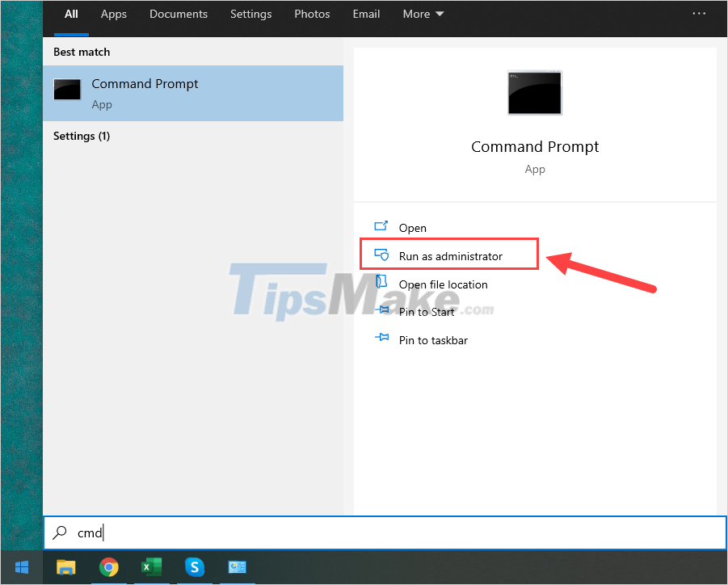Launch Excel from the taskbar
The height and width of the screenshot is (585, 728).
pos(151,568)
